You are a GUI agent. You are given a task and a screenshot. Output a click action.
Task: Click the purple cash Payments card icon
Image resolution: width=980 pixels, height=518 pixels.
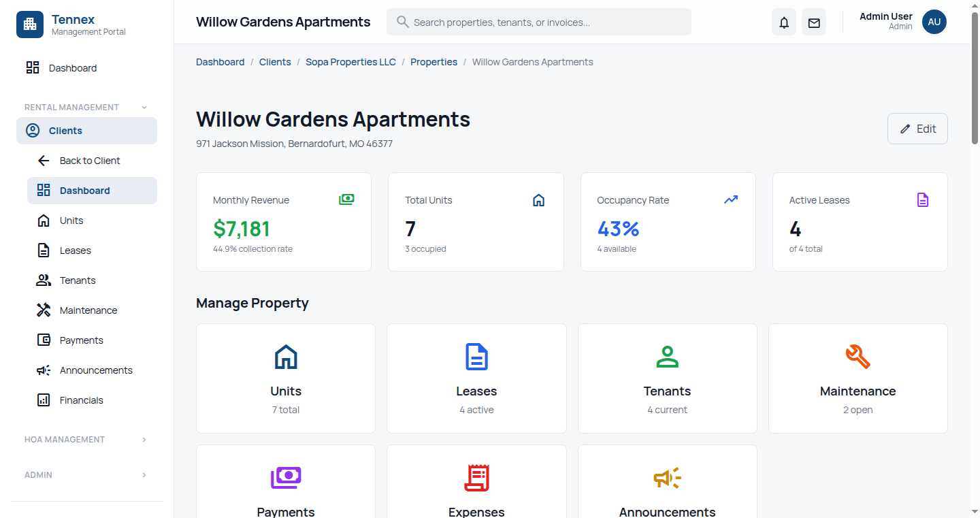pos(286,477)
